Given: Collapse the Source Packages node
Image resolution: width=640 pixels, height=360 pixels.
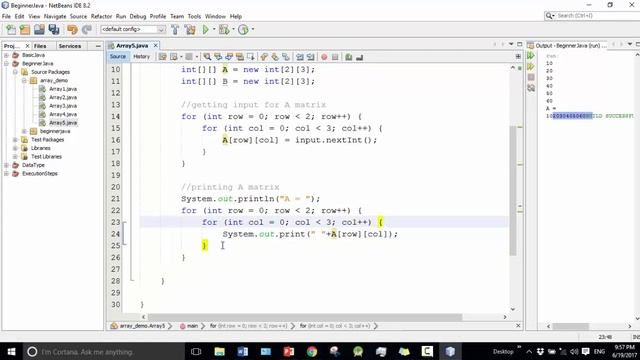Looking at the screenshot, I should coord(15,72).
